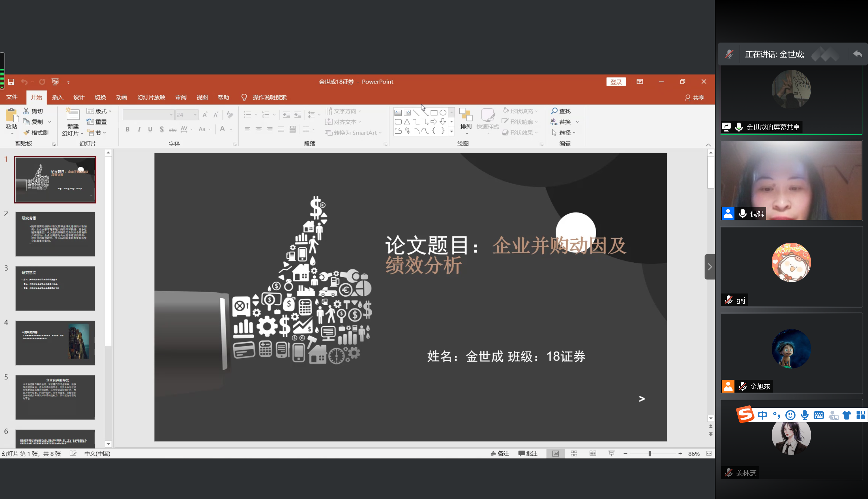The image size is (868, 499).
Task: Click the Format Painter icon
Action: [x=26, y=133]
